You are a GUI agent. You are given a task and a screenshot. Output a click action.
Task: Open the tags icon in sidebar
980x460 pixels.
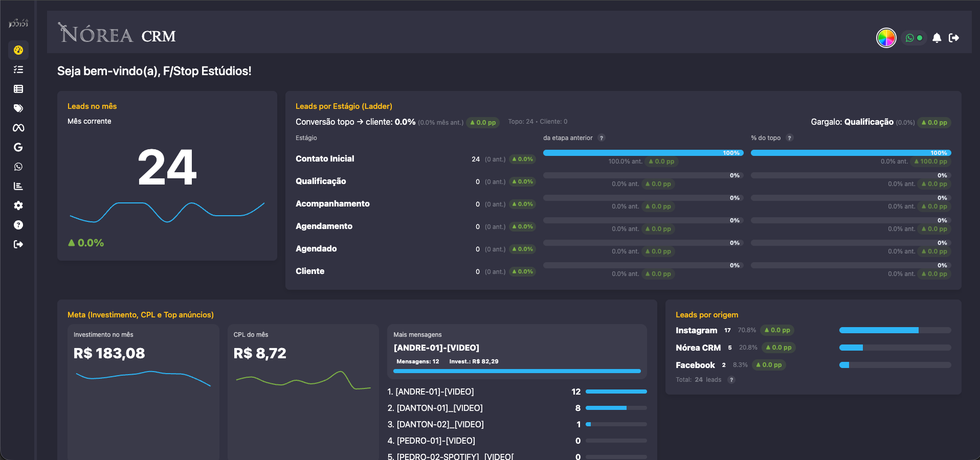tap(18, 108)
